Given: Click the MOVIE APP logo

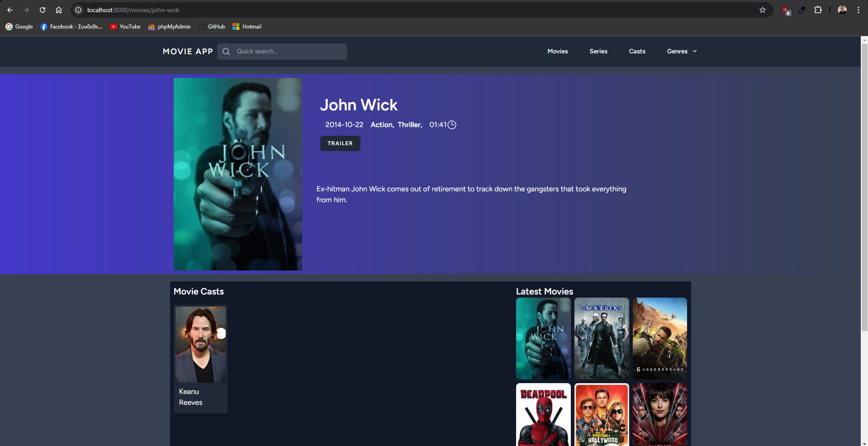Looking at the screenshot, I should click(188, 52).
